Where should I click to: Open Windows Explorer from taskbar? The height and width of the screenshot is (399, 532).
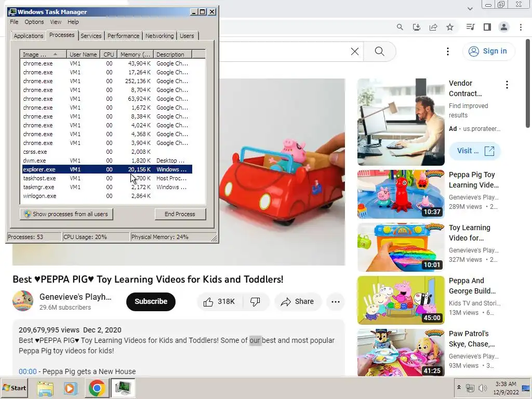(x=45, y=388)
